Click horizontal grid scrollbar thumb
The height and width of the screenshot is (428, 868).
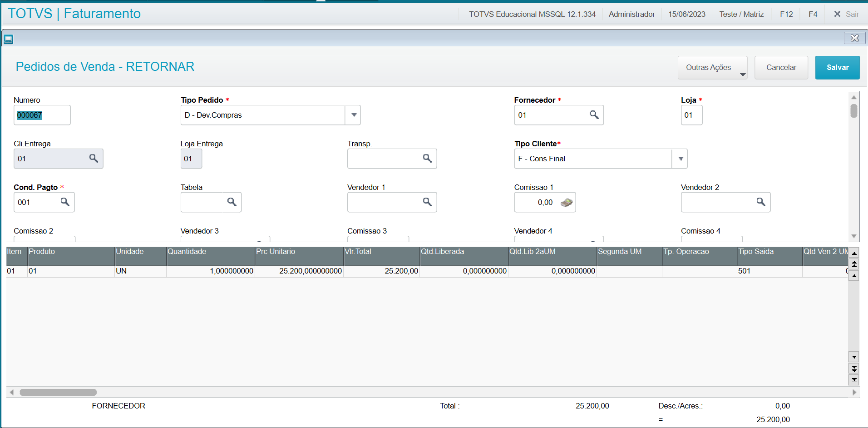[58, 392]
